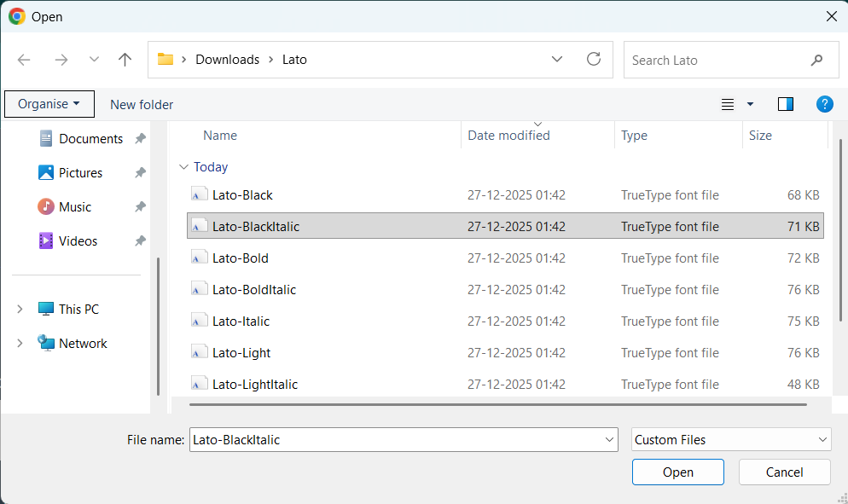848x504 pixels.
Task: Click the horizontal scrollbar in file list
Action: [498, 403]
